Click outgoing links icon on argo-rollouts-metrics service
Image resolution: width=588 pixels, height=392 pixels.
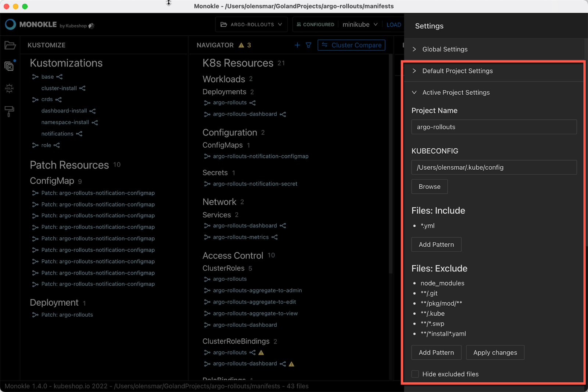point(275,237)
